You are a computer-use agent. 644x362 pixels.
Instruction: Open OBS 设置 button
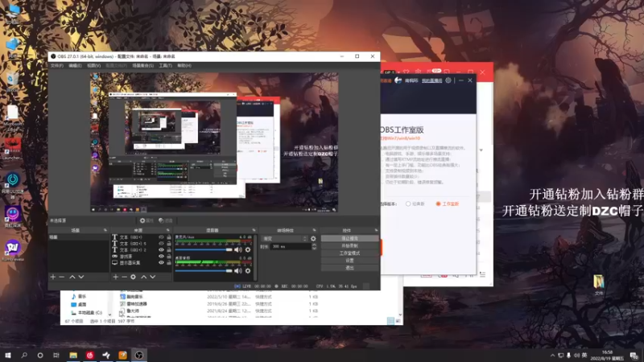[x=349, y=261]
